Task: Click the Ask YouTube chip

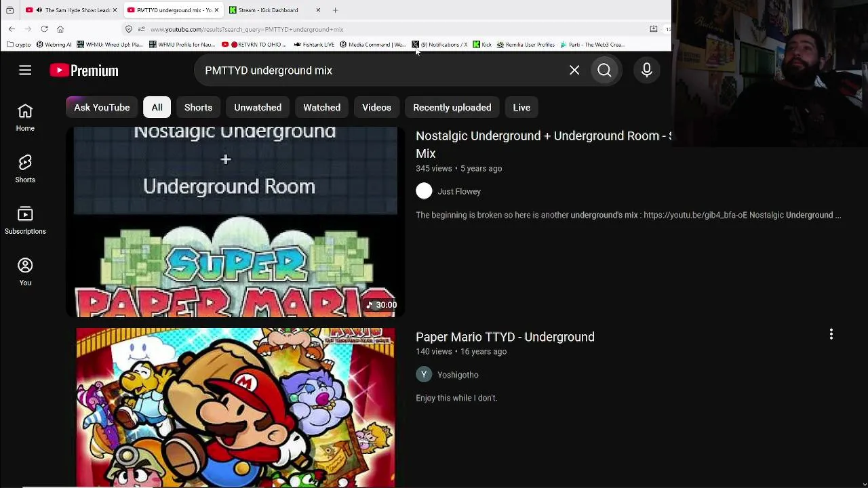Action: pyautogui.click(x=102, y=107)
